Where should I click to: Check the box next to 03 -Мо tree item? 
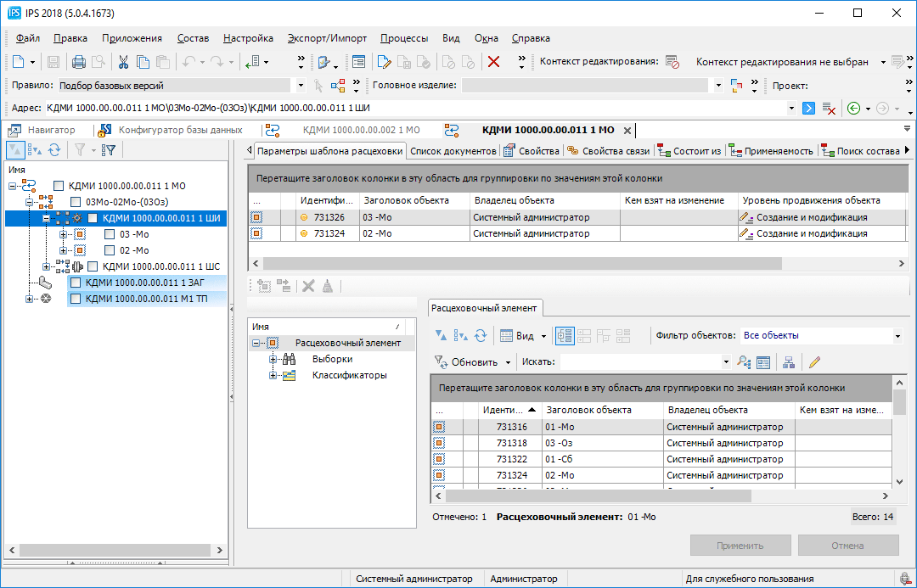pyautogui.click(x=110, y=234)
